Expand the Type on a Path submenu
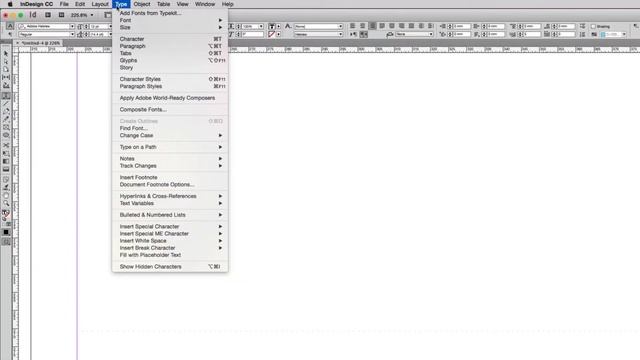The width and height of the screenshot is (640, 360). 170,147
